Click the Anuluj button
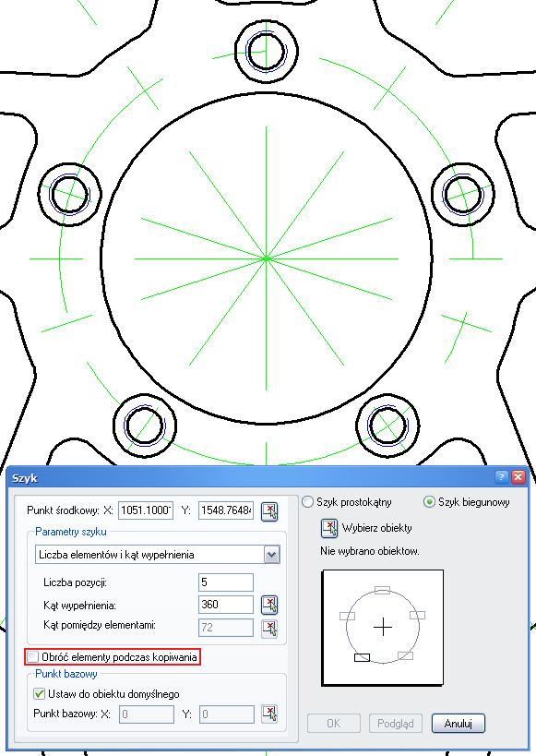The height and width of the screenshot is (756, 536). click(x=458, y=723)
